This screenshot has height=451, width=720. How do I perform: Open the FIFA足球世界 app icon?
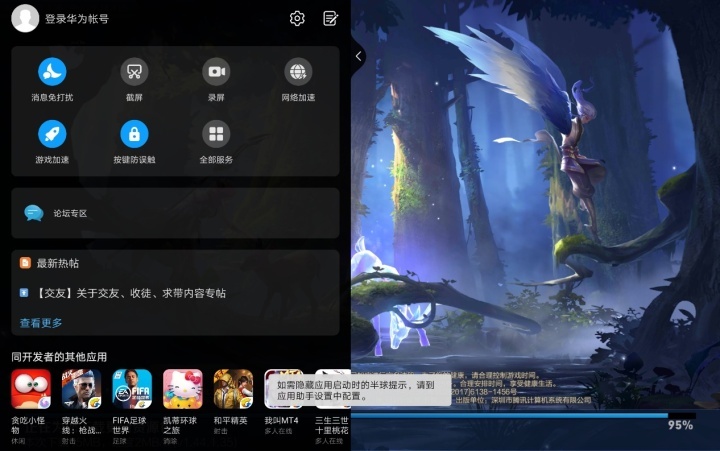pos(132,389)
